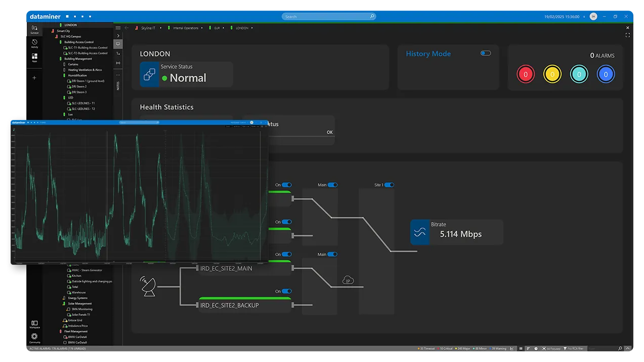644x362 pixels.
Task: Click the red critical alarm circle
Action: (526, 74)
